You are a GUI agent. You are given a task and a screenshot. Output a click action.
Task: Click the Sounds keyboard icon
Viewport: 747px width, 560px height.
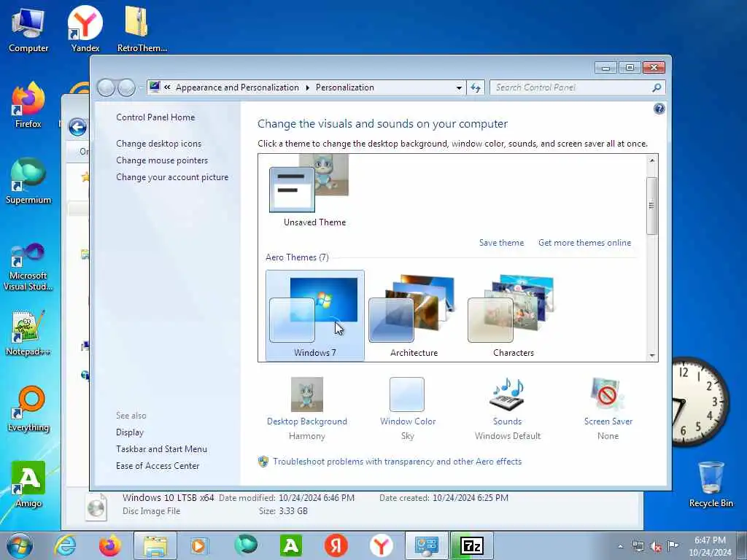point(508,394)
